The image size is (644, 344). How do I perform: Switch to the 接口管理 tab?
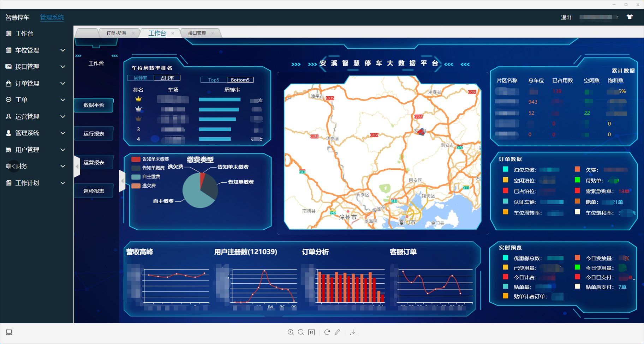pyautogui.click(x=197, y=33)
